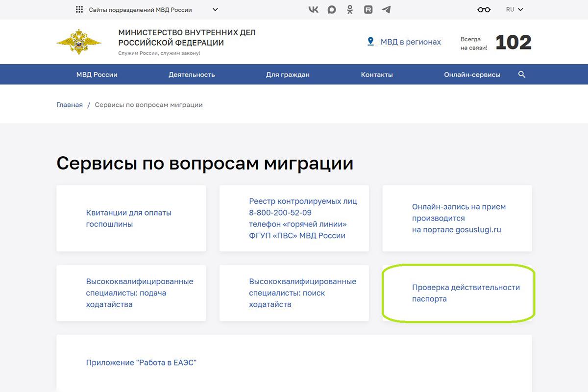Open the Telegram icon
The height and width of the screenshot is (392, 588).
click(x=387, y=9)
